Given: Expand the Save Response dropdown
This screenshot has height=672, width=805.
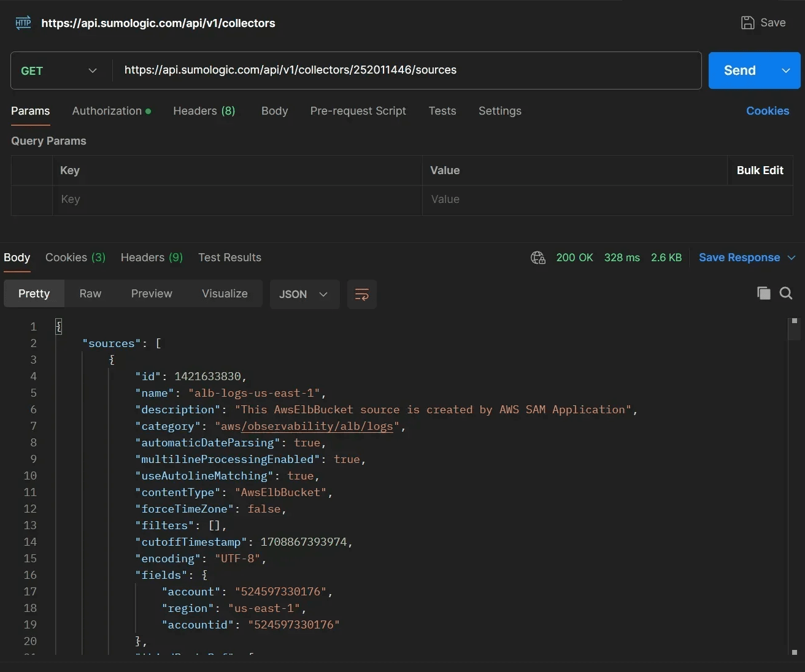Looking at the screenshot, I should pyautogui.click(x=792, y=258).
